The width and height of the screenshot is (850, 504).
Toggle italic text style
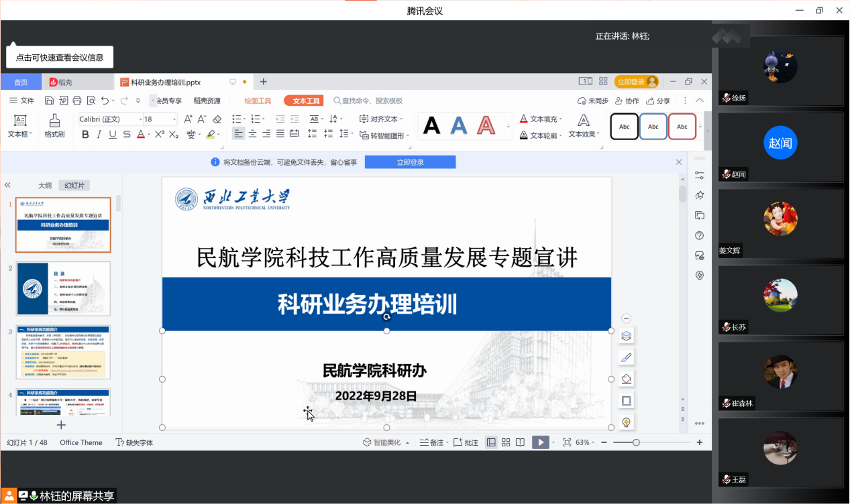[99, 134]
